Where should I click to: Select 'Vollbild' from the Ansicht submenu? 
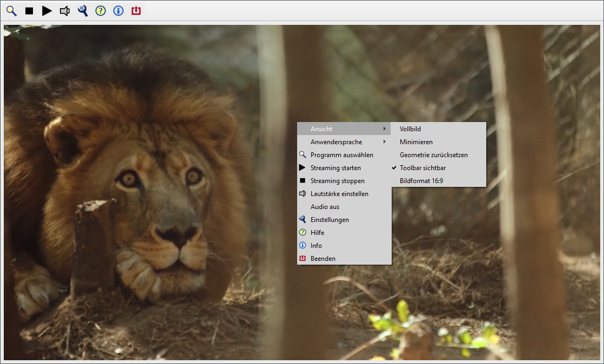410,129
